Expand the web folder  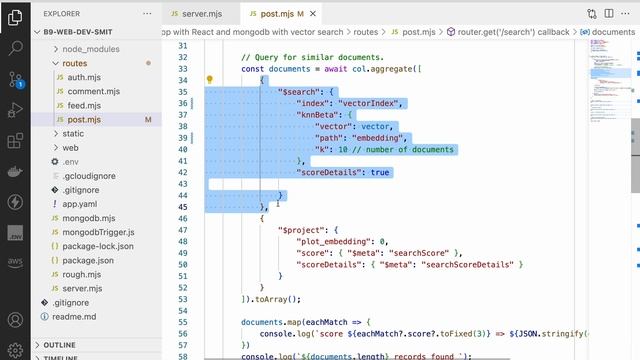pyautogui.click(x=70, y=148)
